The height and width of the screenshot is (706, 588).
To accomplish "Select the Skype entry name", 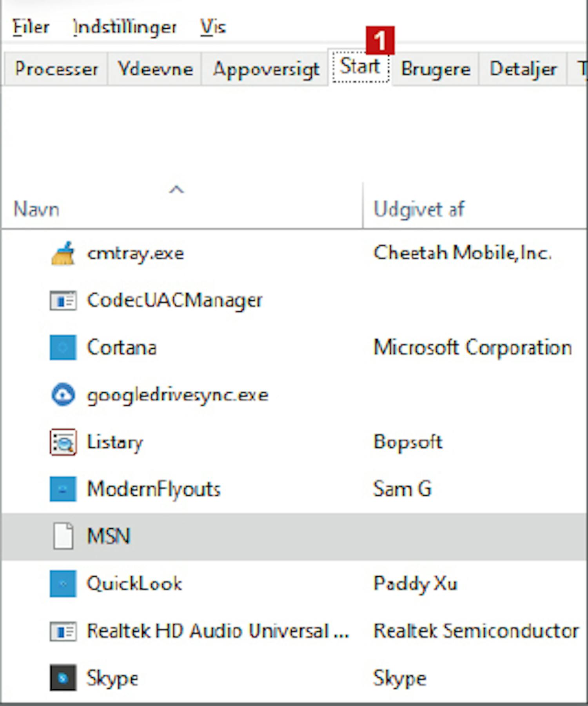I will tap(113, 679).
